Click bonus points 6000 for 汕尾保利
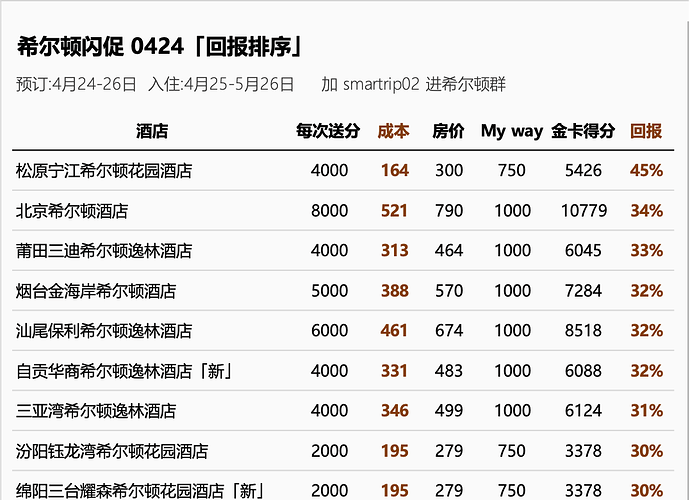 point(329,331)
